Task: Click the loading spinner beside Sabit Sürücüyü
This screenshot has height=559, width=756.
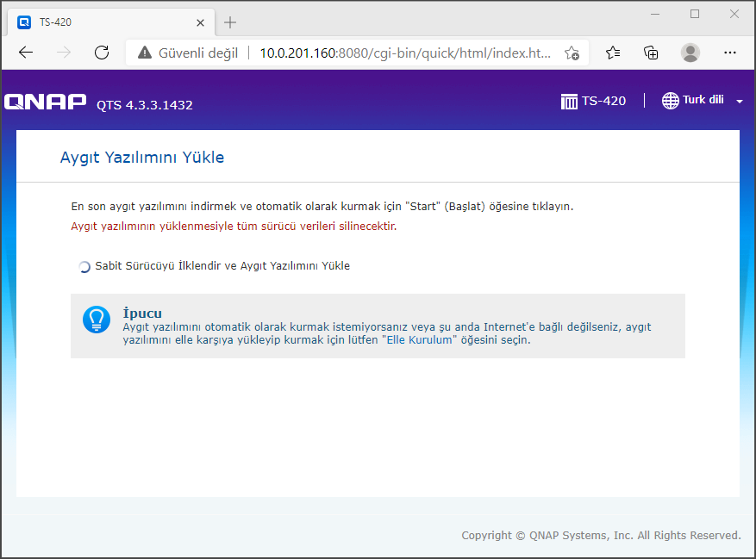Action: (x=84, y=267)
